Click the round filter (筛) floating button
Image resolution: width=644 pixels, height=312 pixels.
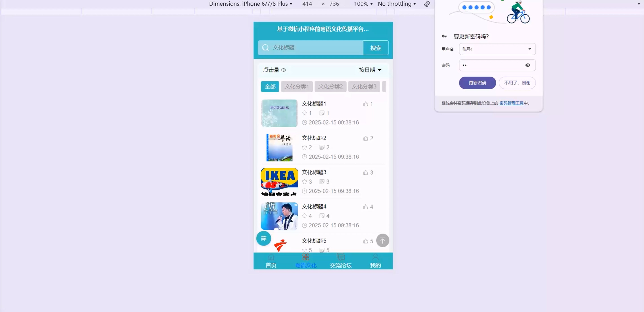point(263,238)
